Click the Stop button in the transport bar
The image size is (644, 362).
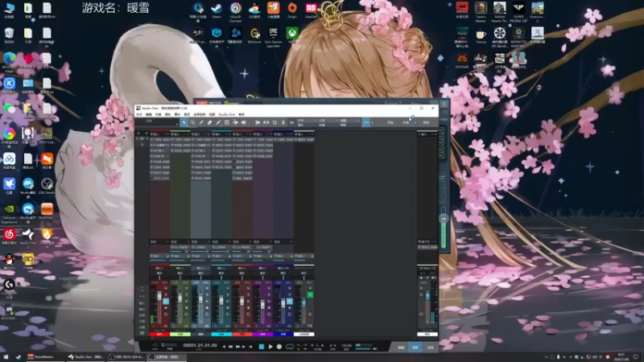point(261,347)
